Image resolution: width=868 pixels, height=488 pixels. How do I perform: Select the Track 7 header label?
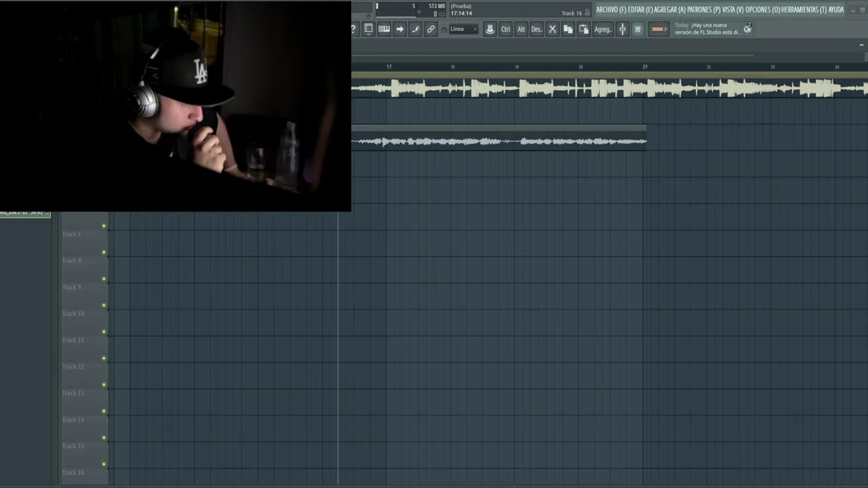click(x=72, y=235)
